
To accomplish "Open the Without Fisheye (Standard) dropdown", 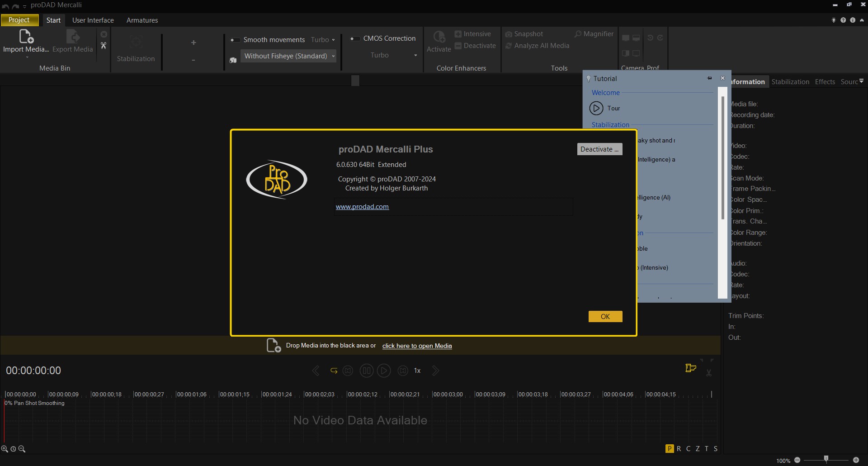I will [288, 56].
